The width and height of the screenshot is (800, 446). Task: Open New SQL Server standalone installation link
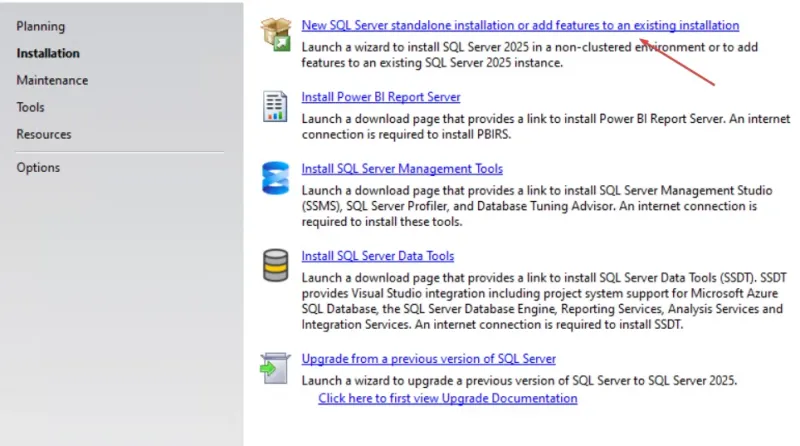(520, 25)
